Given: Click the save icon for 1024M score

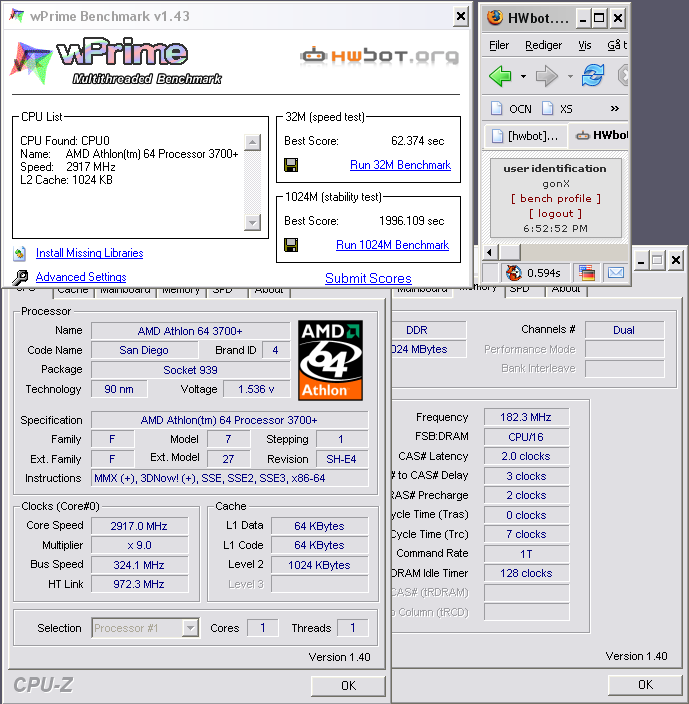Looking at the screenshot, I should (291, 245).
